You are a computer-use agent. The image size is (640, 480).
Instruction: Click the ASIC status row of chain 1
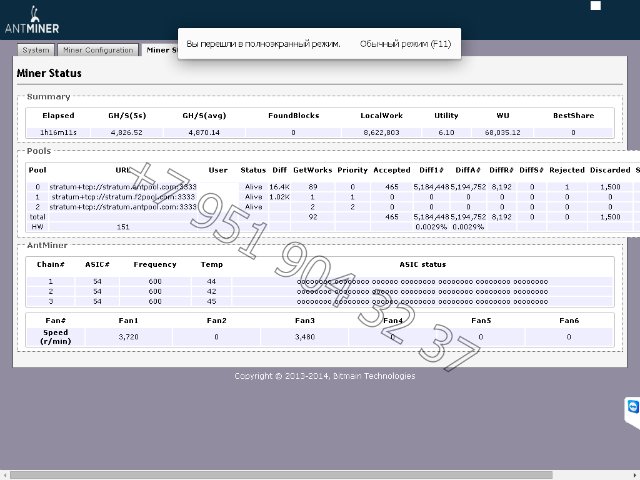(x=422, y=282)
